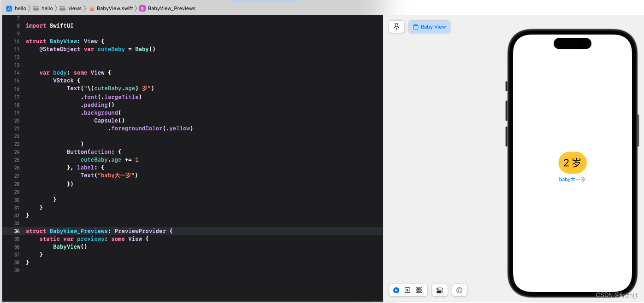Click the BabyView_Previews struct icon
This screenshot has width=644, height=303.
coord(142,8)
